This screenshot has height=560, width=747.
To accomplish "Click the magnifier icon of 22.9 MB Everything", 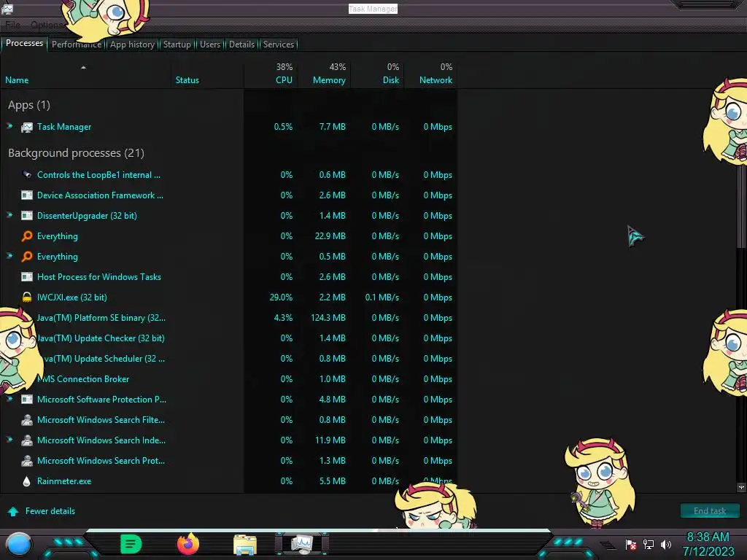I will point(27,236).
